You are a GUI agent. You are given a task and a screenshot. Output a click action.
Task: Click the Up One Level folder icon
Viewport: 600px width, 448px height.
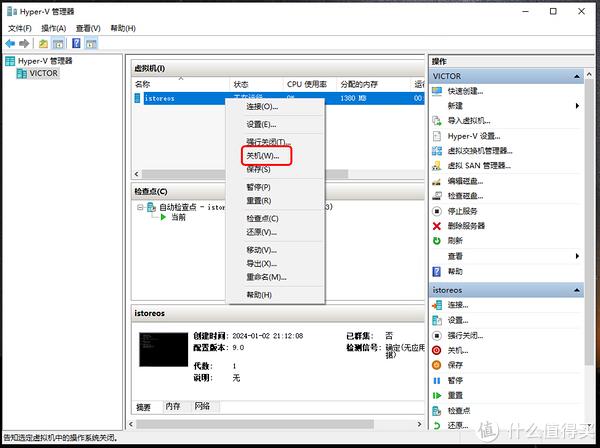pos(43,44)
